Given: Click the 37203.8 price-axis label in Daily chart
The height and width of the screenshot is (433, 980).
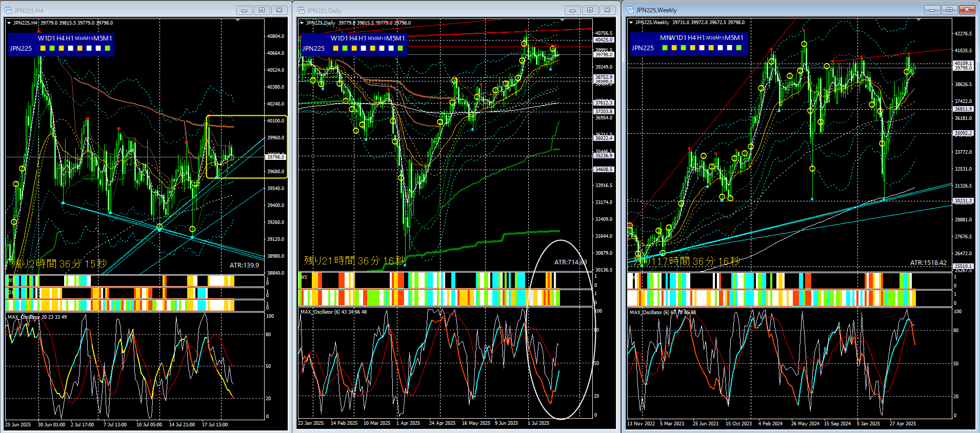Looking at the screenshot, I should (604, 111).
